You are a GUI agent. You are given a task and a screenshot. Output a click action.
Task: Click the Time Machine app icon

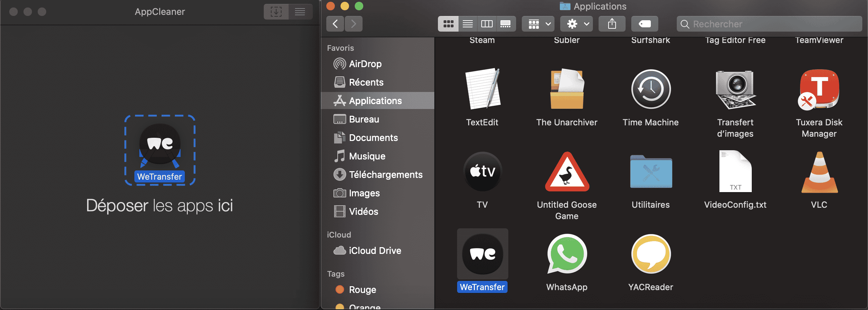coord(651,89)
